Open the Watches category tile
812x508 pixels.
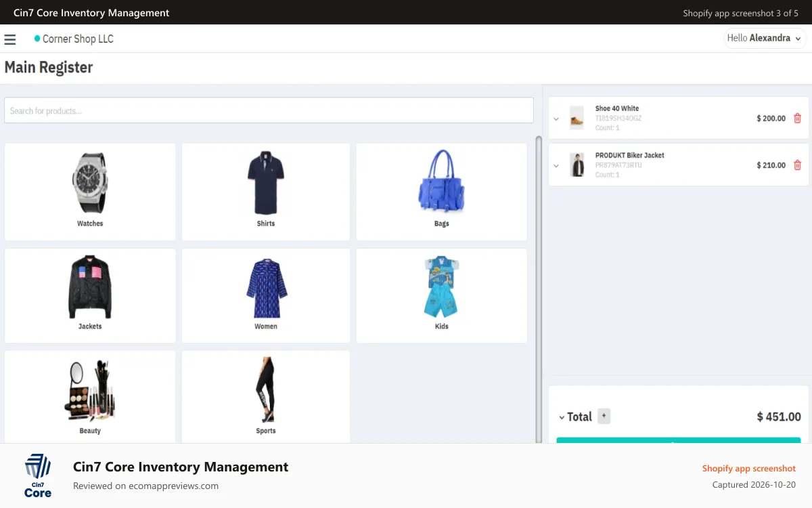[90, 192]
